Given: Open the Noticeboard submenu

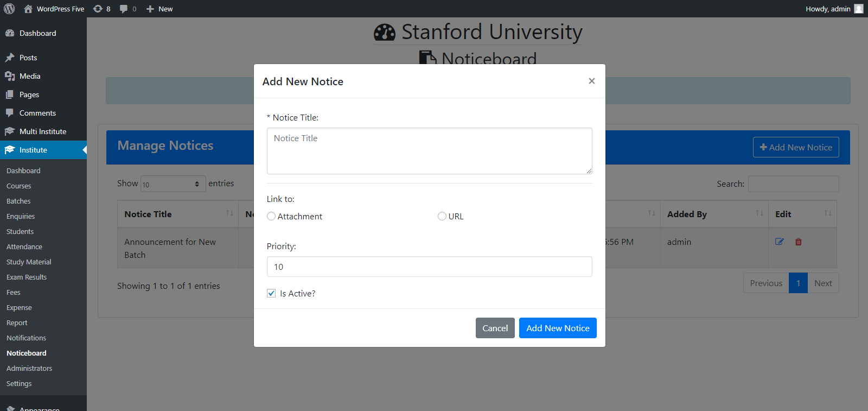Looking at the screenshot, I should (x=27, y=353).
